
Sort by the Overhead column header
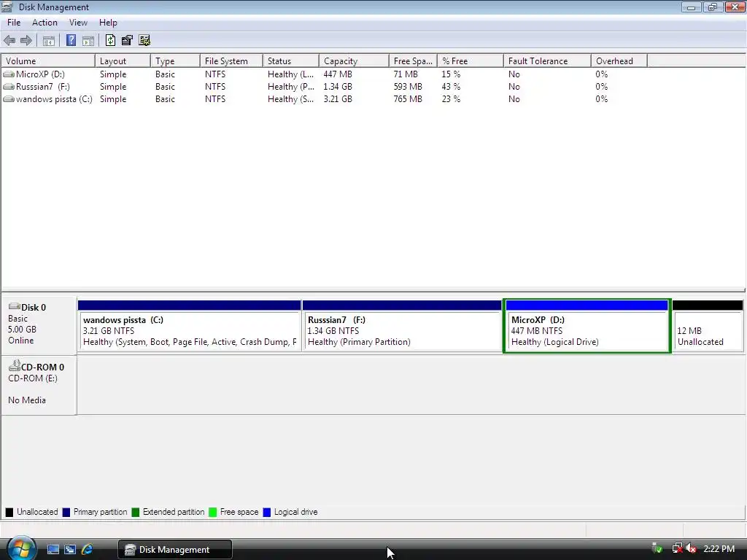click(x=619, y=61)
